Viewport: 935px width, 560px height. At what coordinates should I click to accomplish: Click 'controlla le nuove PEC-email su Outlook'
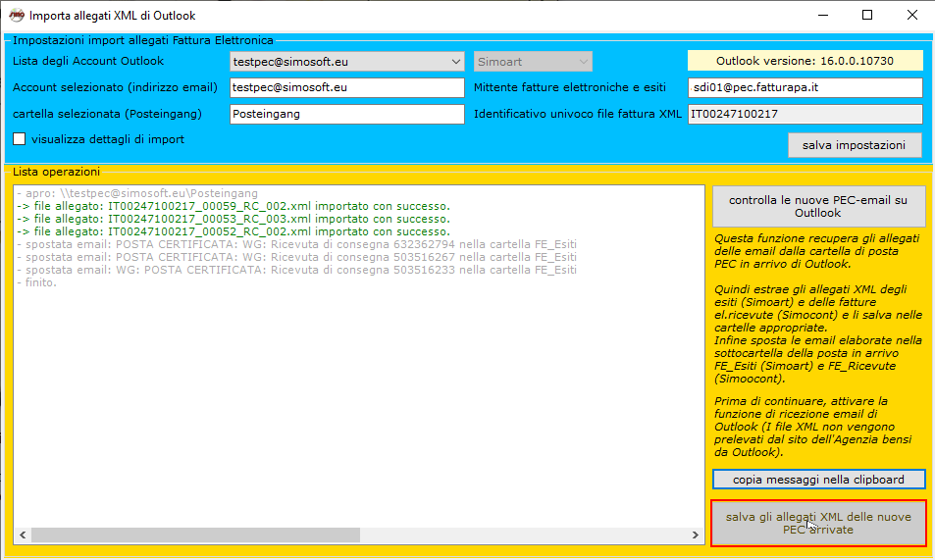[x=818, y=206]
